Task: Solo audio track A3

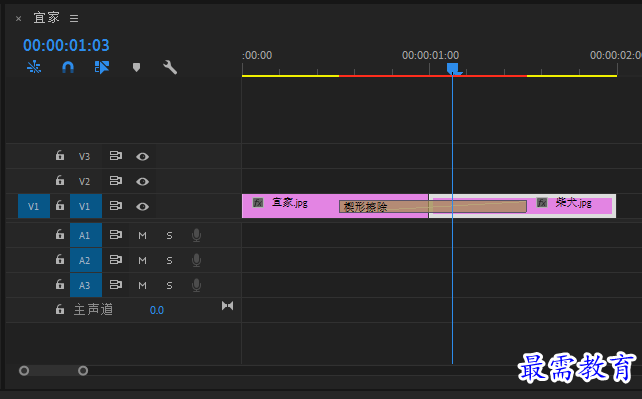Action: (169, 285)
